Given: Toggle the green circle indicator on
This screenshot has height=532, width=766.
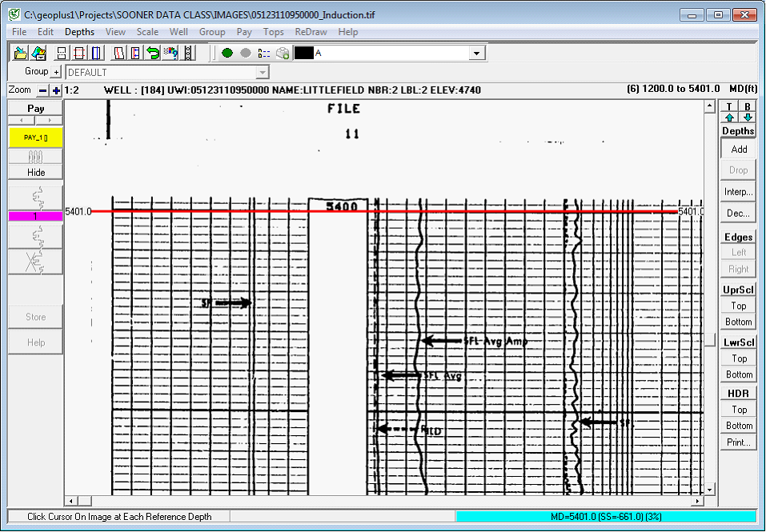Looking at the screenshot, I should [227, 53].
